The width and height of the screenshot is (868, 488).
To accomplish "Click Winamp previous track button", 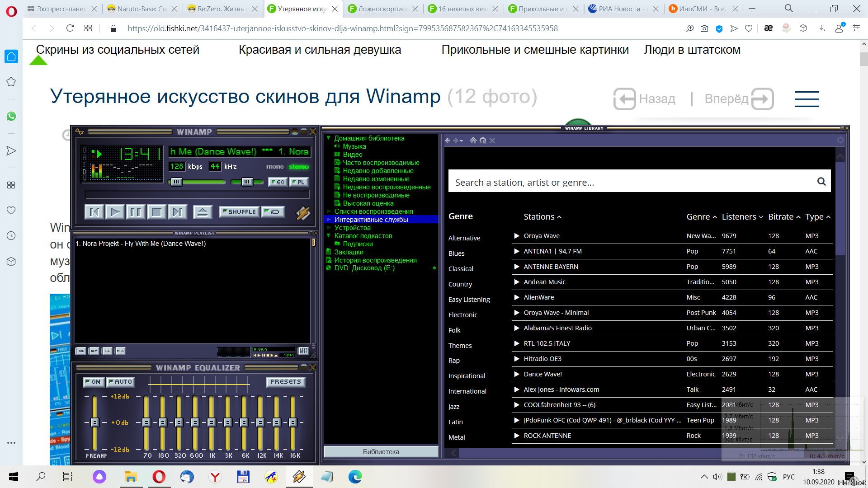I will (x=94, y=211).
